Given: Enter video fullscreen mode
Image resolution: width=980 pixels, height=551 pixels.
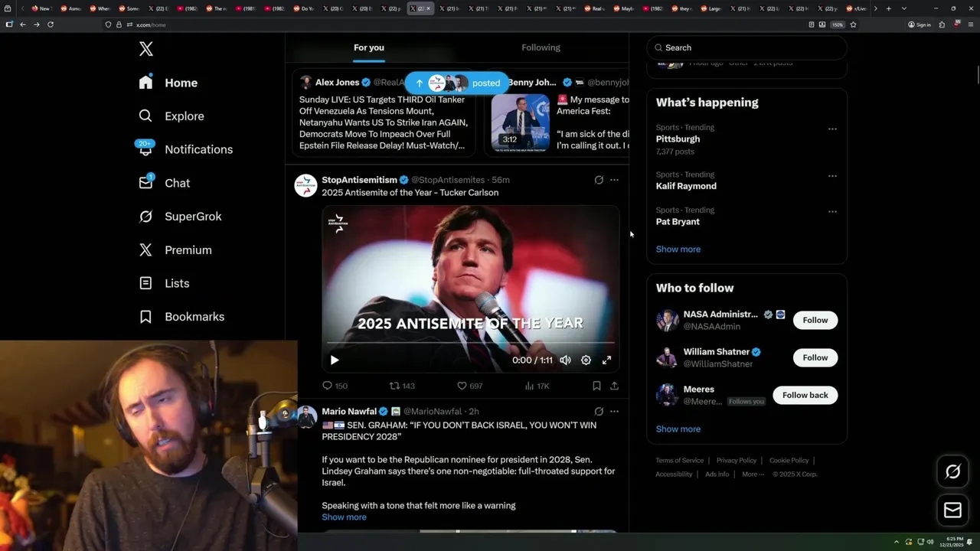Looking at the screenshot, I should click(x=606, y=360).
